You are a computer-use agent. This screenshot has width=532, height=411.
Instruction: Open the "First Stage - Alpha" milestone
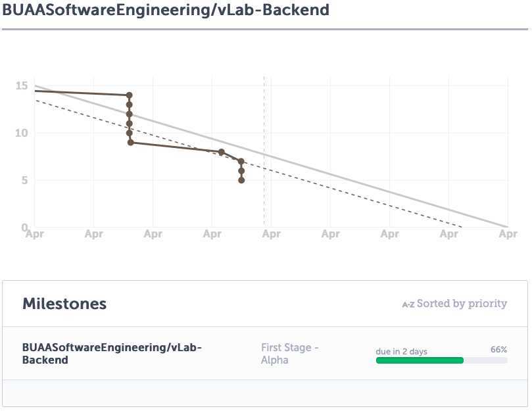(x=289, y=353)
